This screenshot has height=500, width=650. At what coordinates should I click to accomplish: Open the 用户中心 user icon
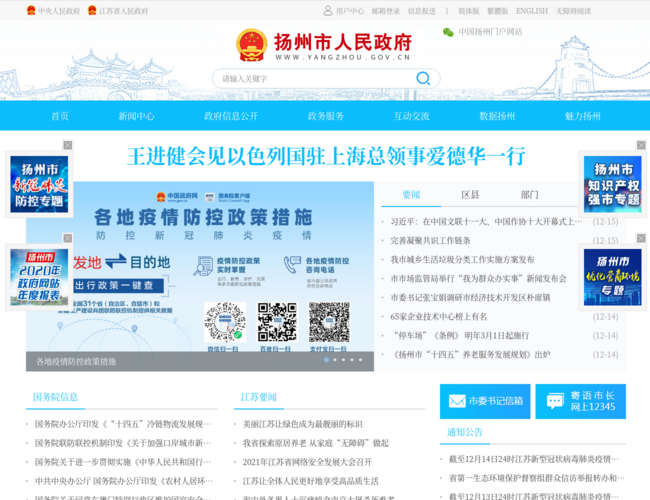pos(327,11)
